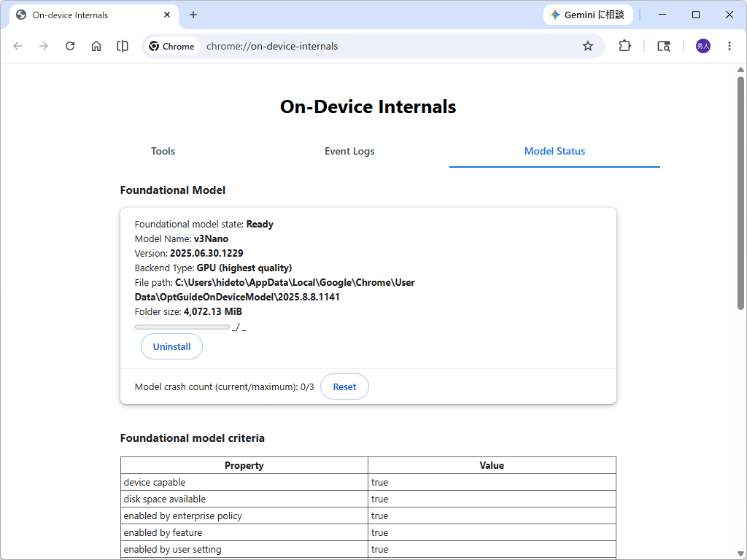Click the model state 'Ready' text

tap(260, 225)
